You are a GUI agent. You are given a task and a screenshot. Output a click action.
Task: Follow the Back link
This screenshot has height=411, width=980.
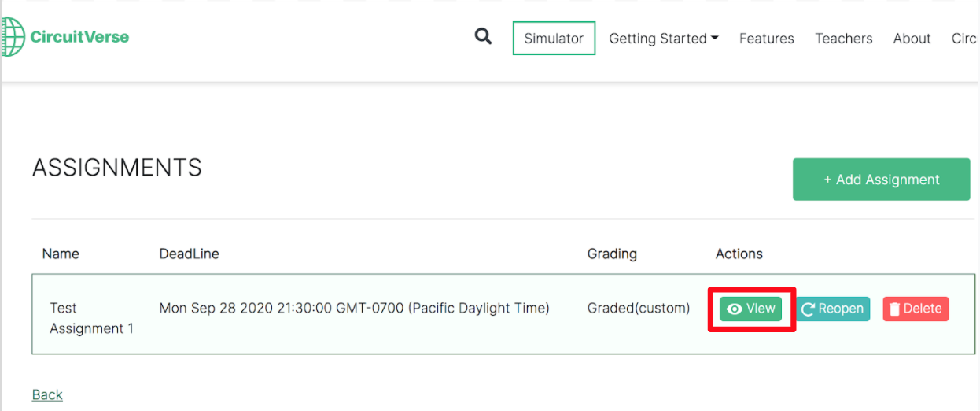coord(47,395)
